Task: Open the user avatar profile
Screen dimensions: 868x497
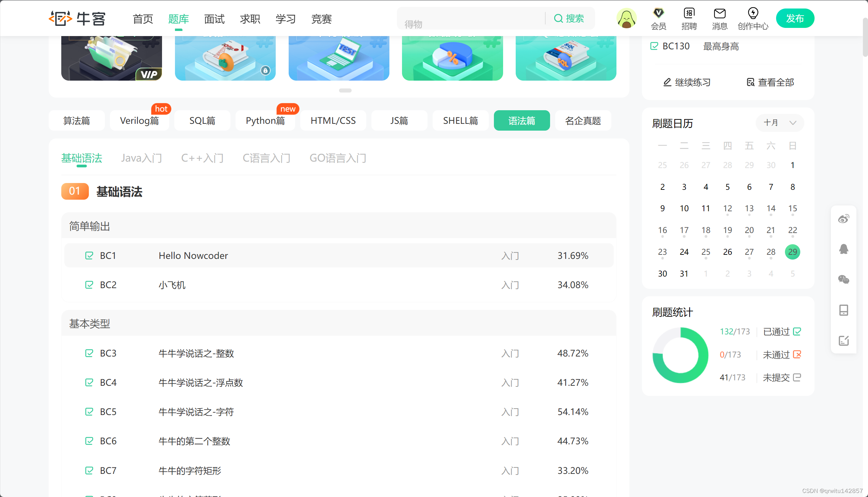Action: pyautogui.click(x=626, y=18)
